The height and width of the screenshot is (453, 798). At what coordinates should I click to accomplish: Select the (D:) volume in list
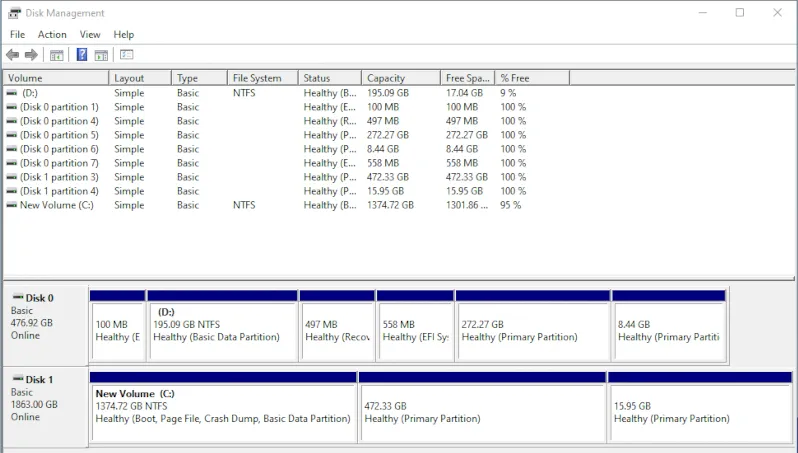[30, 93]
